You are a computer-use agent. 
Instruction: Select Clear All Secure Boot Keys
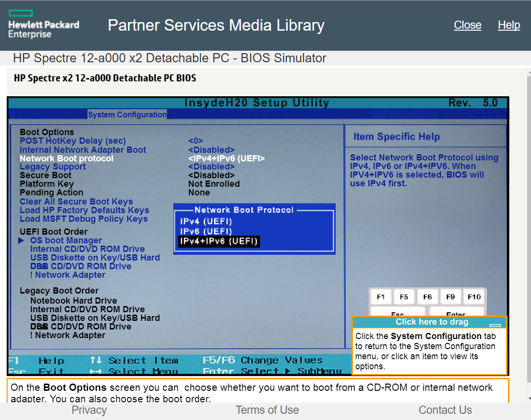(x=76, y=202)
